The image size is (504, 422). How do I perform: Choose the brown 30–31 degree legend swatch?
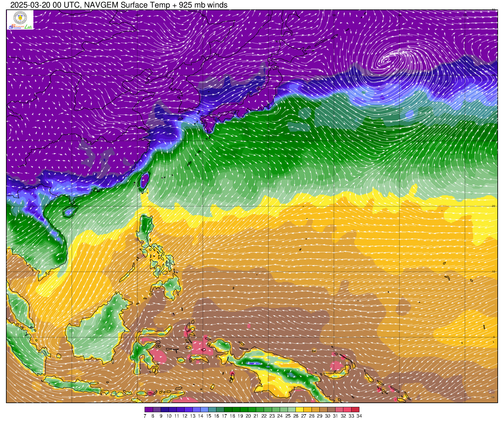(331, 409)
